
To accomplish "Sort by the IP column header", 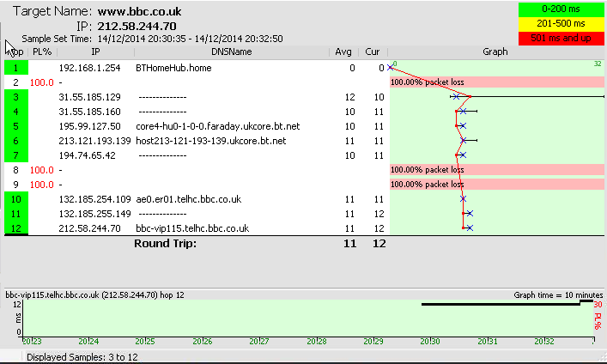I will point(95,52).
